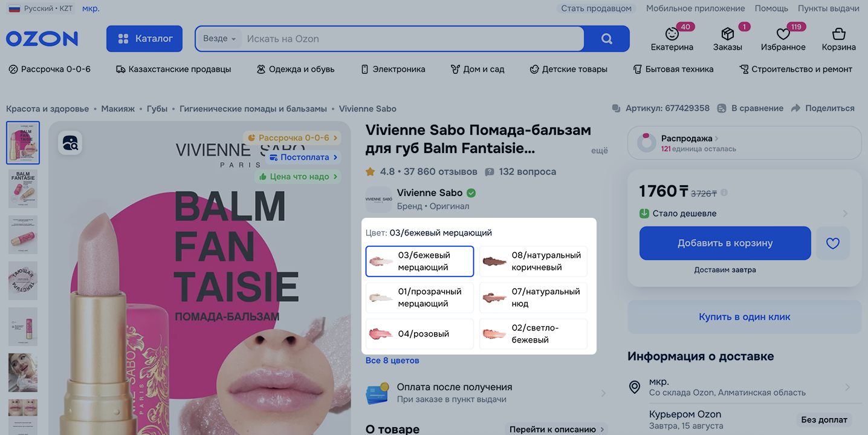The image size is (868, 435).
Task: Show Все 8 цветов
Action: coord(392,361)
